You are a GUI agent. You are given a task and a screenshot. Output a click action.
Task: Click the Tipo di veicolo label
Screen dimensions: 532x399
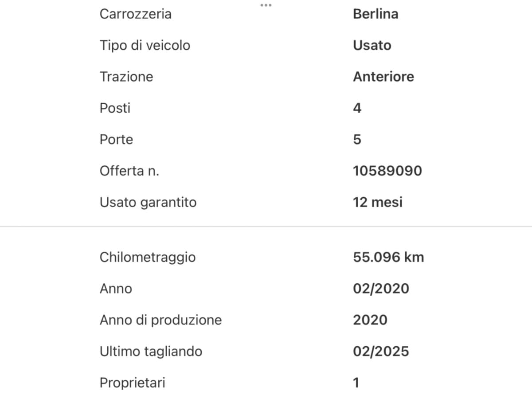tap(145, 45)
